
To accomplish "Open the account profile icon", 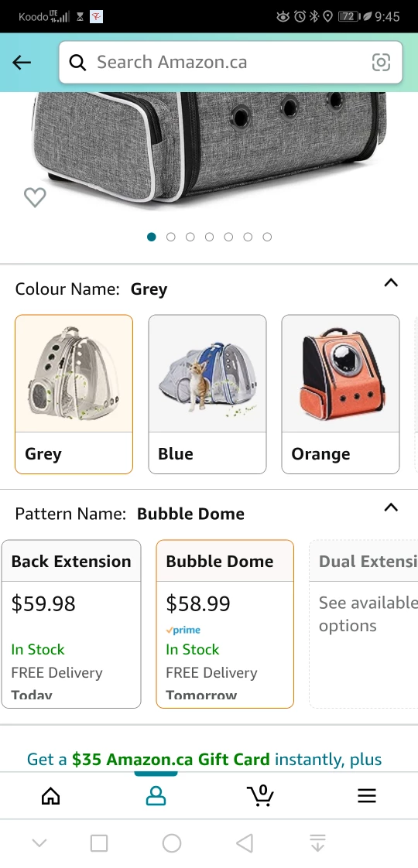I will [156, 796].
